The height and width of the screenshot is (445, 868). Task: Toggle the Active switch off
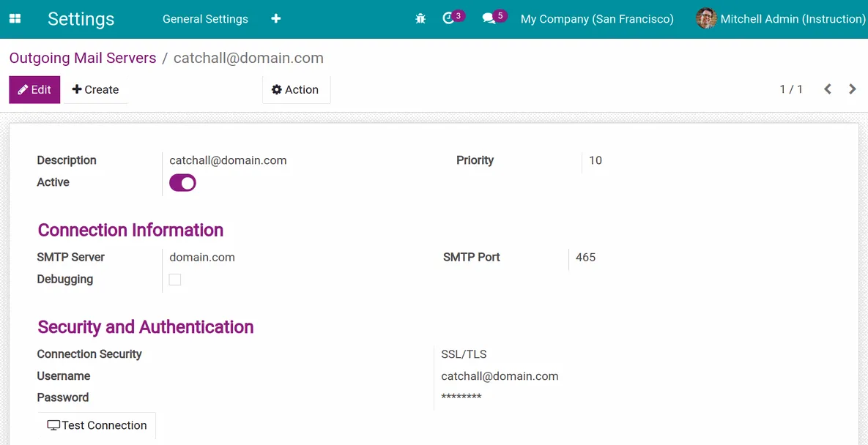(182, 182)
